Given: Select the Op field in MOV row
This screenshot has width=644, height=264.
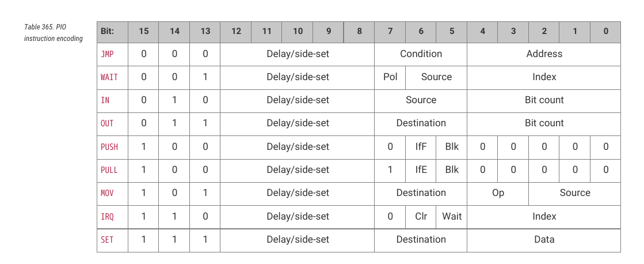Looking at the screenshot, I should coord(498,193).
